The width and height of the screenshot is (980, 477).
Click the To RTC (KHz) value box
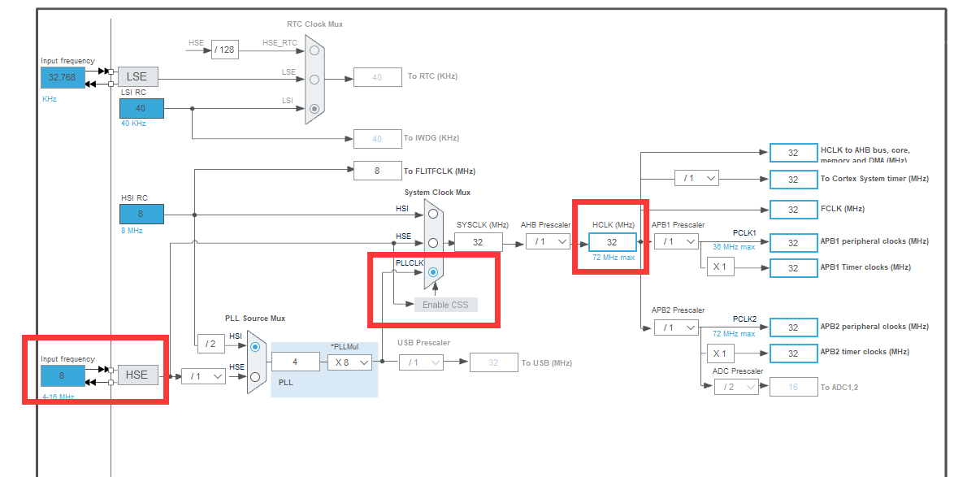pos(377,77)
